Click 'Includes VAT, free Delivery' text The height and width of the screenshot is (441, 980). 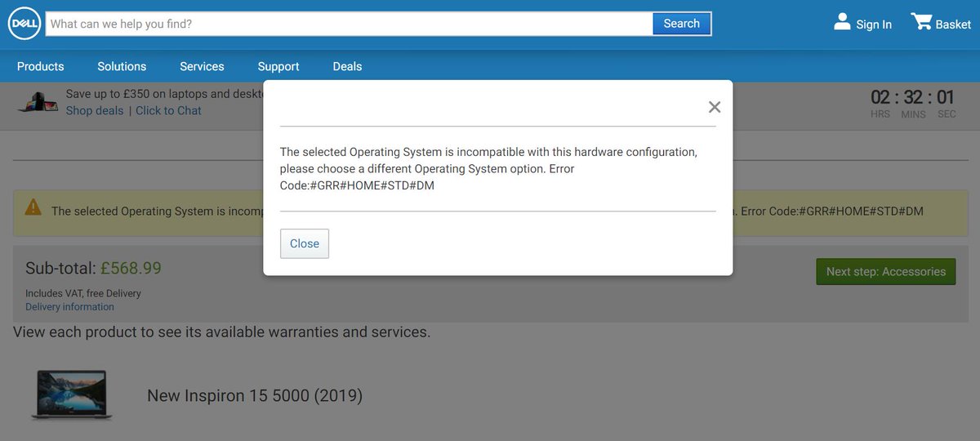click(83, 293)
